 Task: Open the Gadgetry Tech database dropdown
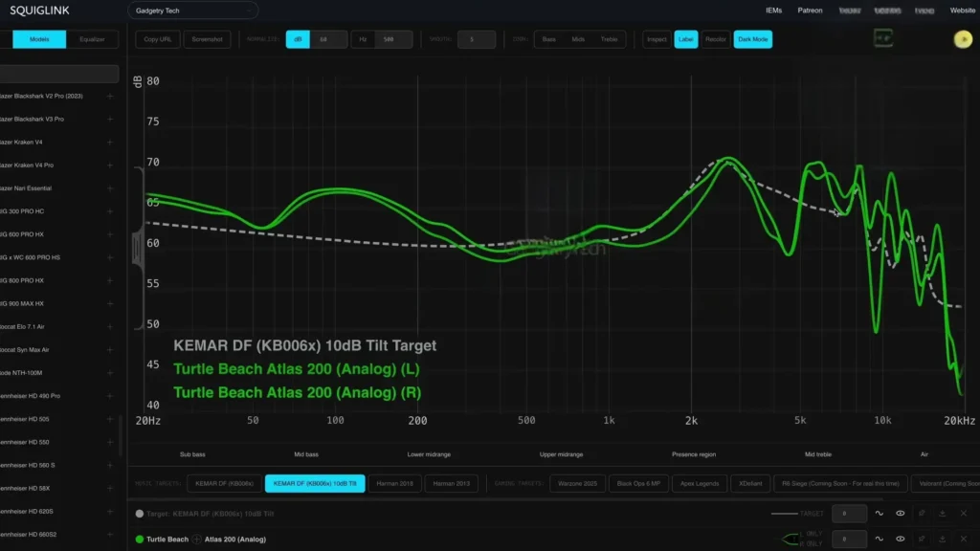192,11
